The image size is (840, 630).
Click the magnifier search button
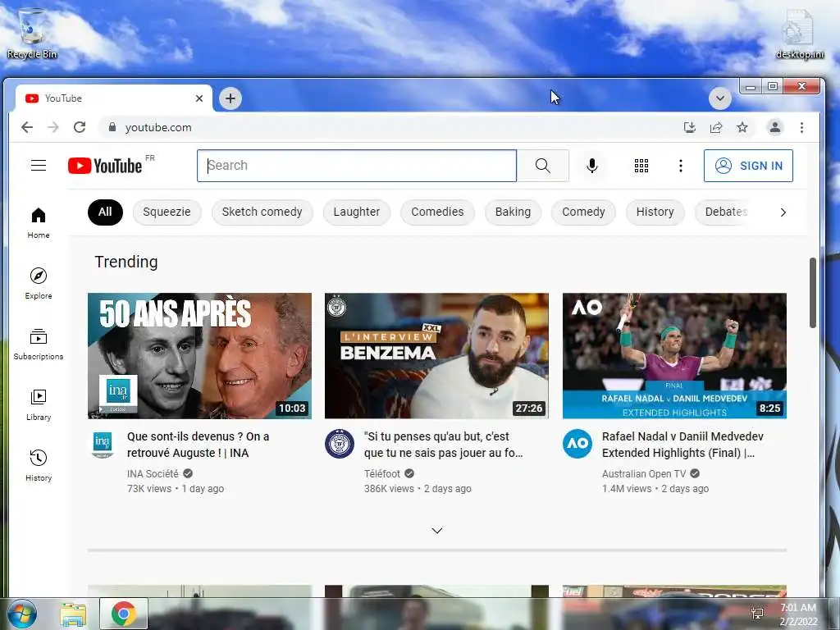tap(543, 166)
